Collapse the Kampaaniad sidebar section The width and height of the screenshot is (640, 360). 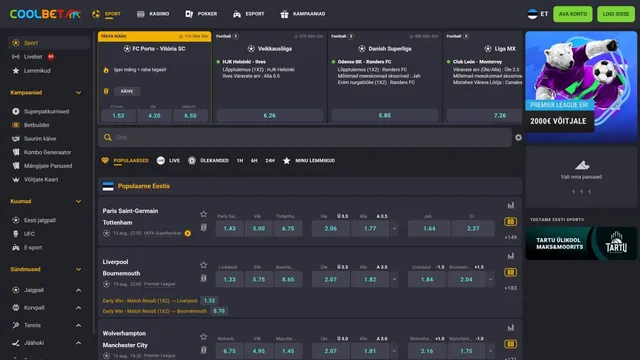pyautogui.click(x=78, y=93)
